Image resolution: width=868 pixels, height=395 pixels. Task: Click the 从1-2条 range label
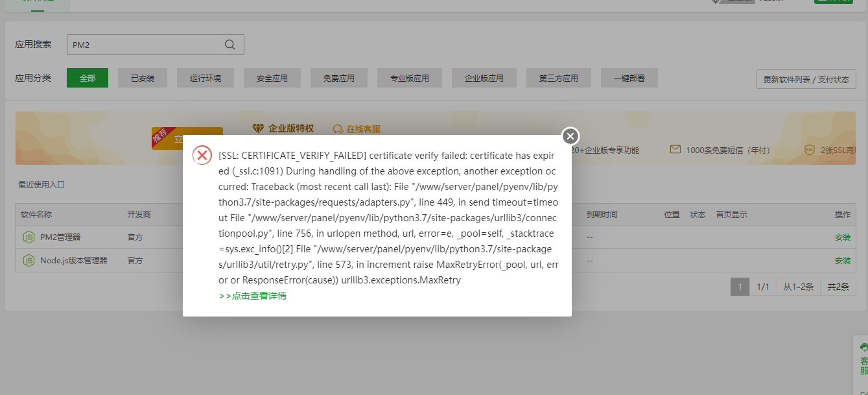tap(798, 287)
